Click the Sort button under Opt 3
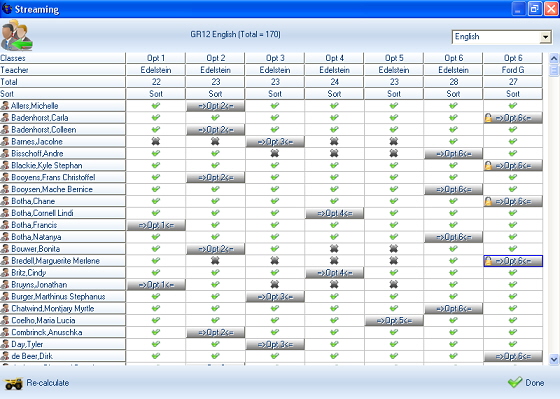The image size is (560, 399). coord(275,94)
